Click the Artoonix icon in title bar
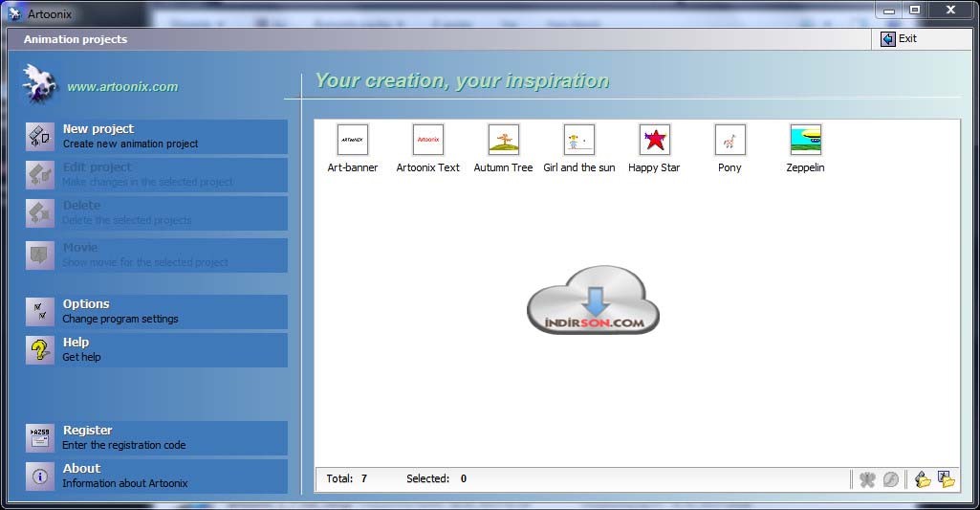 point(15,13)
